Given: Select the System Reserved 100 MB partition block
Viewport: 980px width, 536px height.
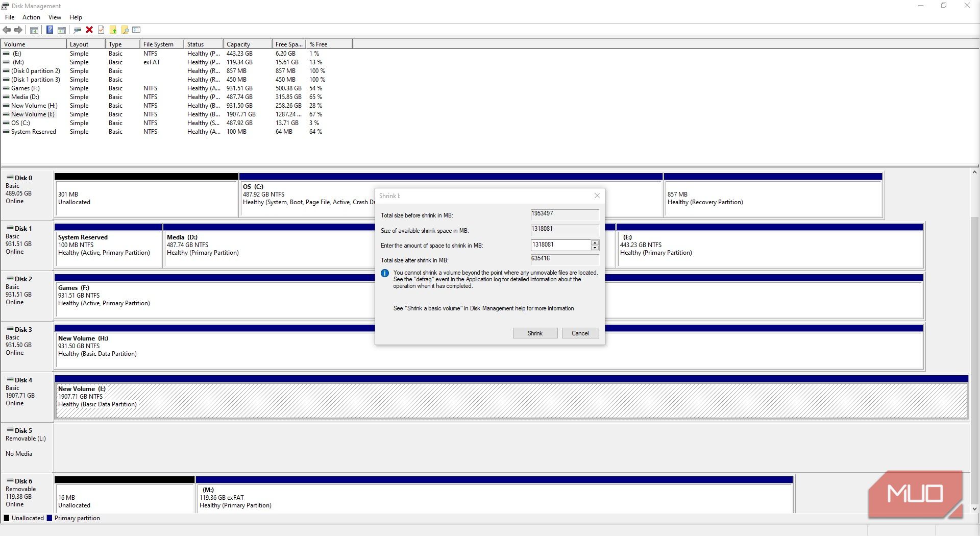Looking at the screenshot, I should [108, 246].
